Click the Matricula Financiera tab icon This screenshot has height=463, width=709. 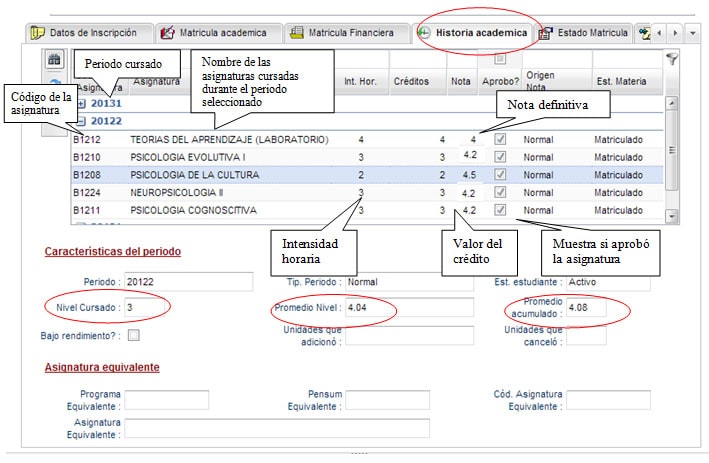tap(297, 33)
